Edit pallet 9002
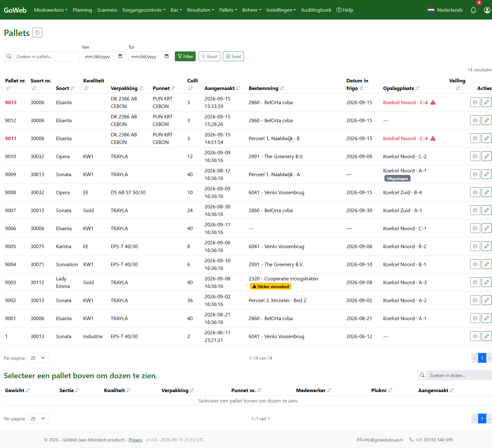 tap(487, 300)
